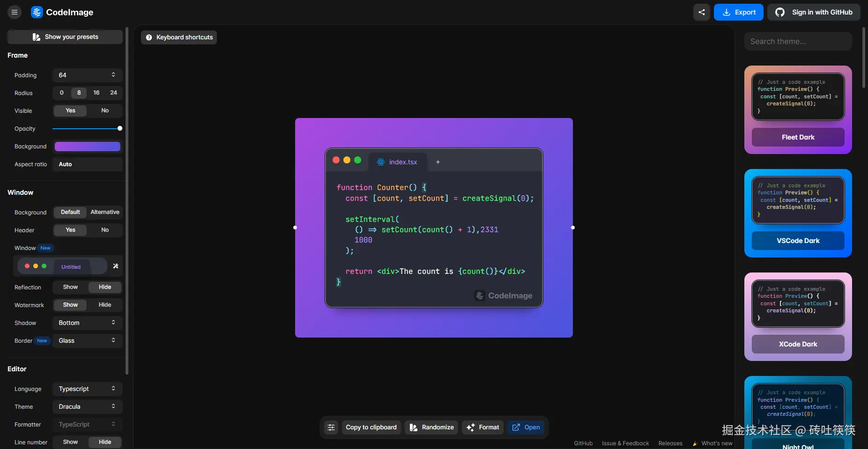Image resolution: width=868 pixels, height=449 pixels.
Task: Set window Header to Yes
Action: tap(70, 230)
